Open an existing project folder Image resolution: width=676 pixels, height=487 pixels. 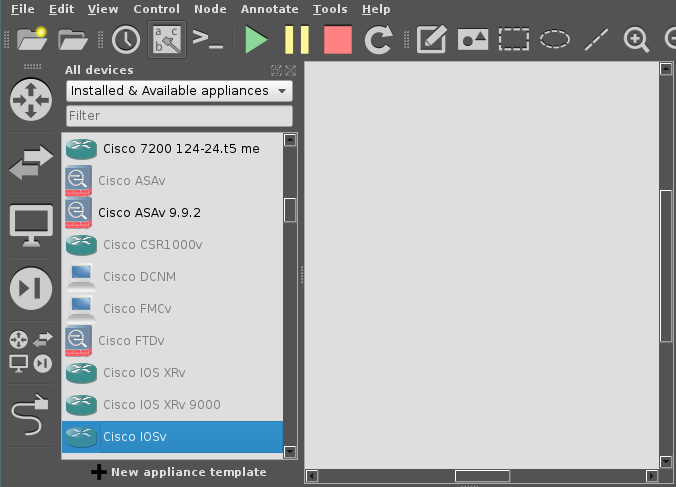[73, 39]
